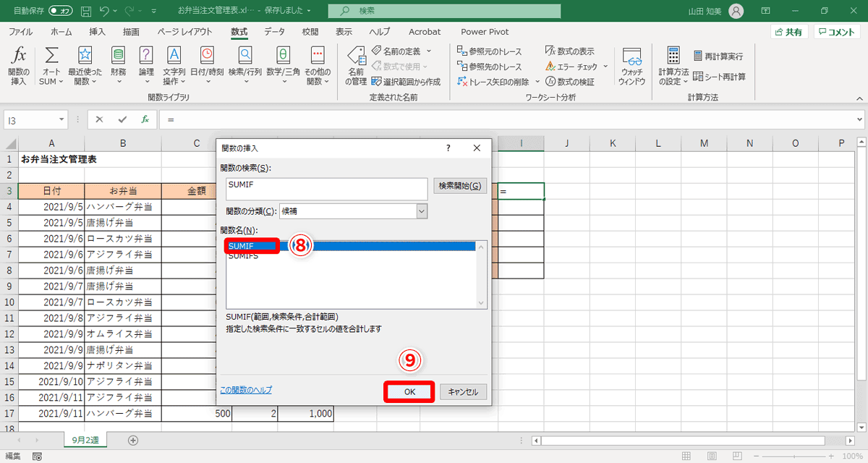Switch to the Power Pivot tab
868x463 pixels.
tap(485, 32)
